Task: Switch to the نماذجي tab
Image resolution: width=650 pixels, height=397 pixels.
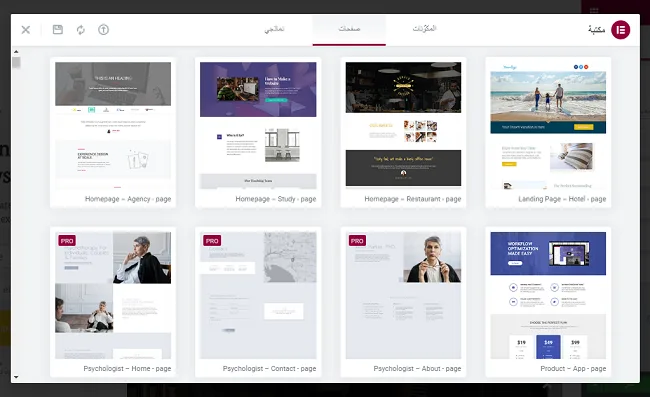Action: pyautogui.click(x=274, y=30)
